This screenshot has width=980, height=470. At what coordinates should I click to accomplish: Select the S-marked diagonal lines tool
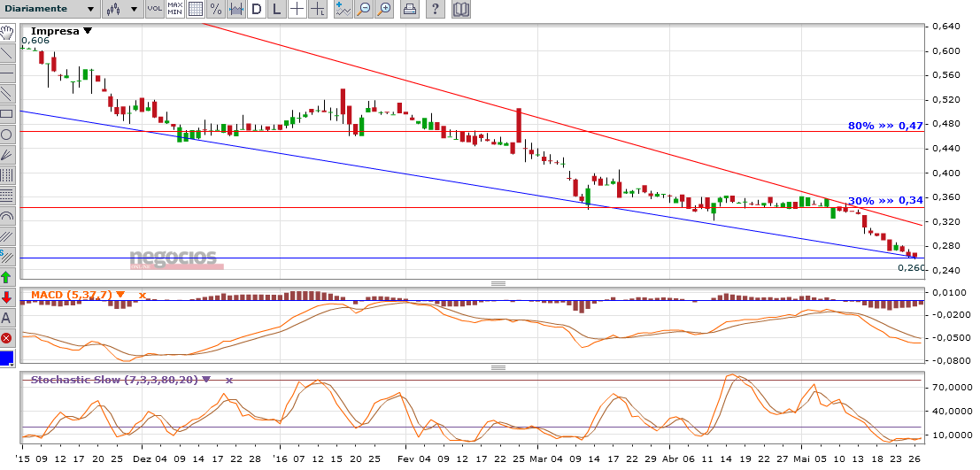(7, 257)
